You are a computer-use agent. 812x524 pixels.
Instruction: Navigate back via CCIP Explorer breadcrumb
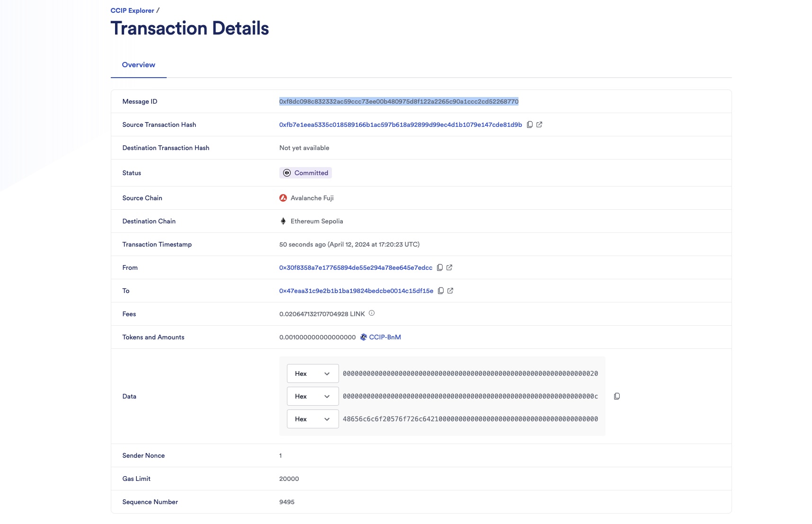pos(132,10)
